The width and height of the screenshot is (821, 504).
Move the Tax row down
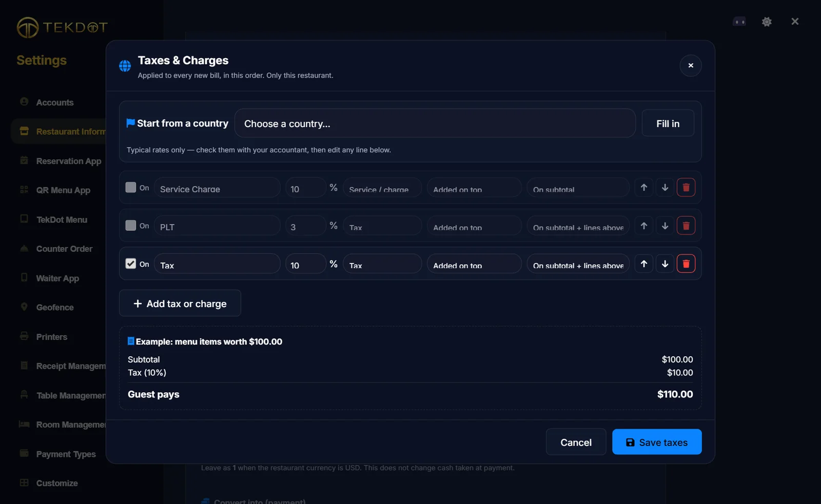click(x=665, y=264)
